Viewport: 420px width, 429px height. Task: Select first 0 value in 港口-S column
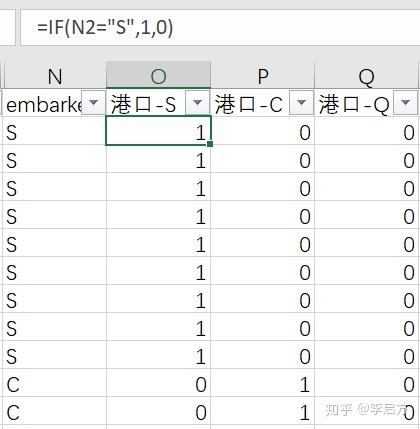pos(158,382)
